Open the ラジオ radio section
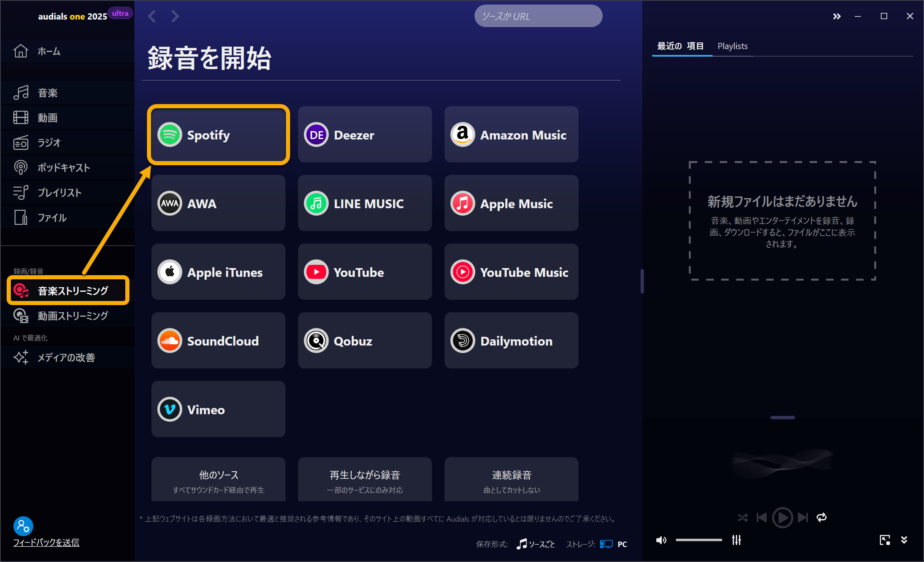 [x=67, y=143]
